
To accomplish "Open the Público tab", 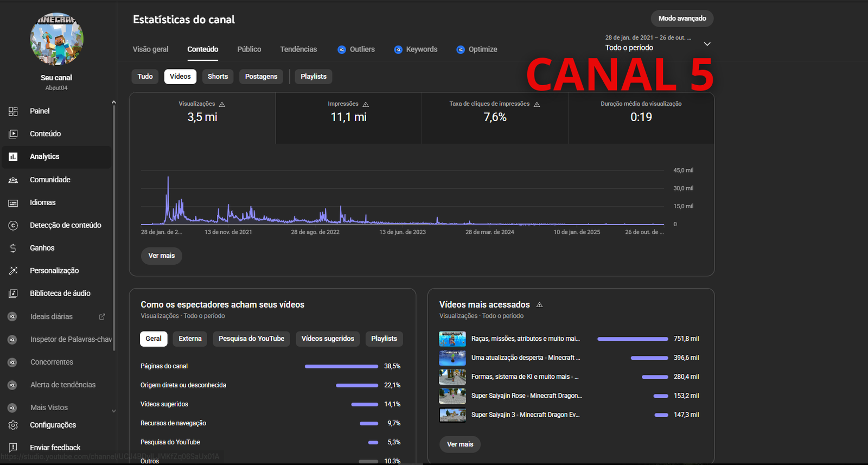I will 249,49.
